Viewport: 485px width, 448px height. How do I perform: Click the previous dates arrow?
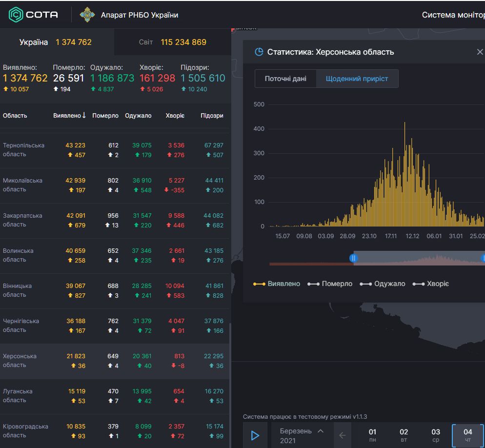[x=342, y=435]
